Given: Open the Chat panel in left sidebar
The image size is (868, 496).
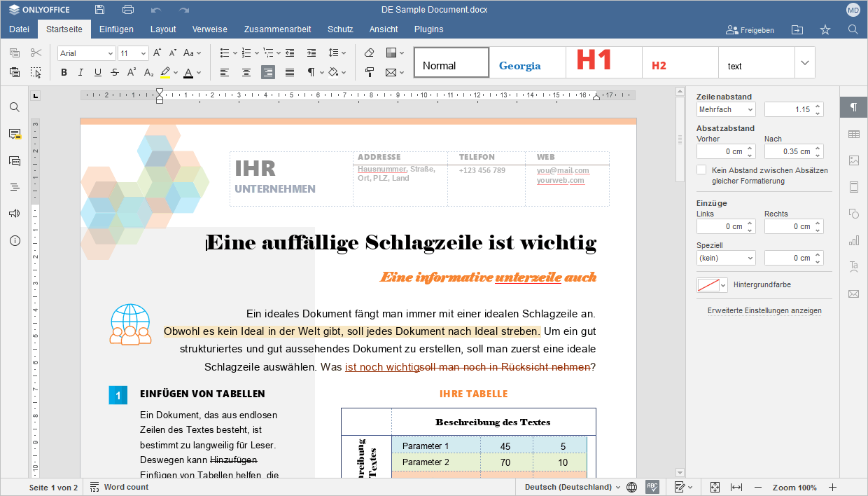Looking at the screenshot, I should (15, 160).
